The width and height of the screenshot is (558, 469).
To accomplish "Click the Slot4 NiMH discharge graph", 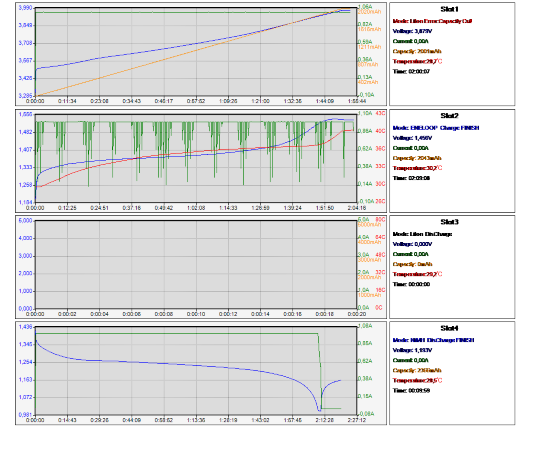I will [196, 370].
